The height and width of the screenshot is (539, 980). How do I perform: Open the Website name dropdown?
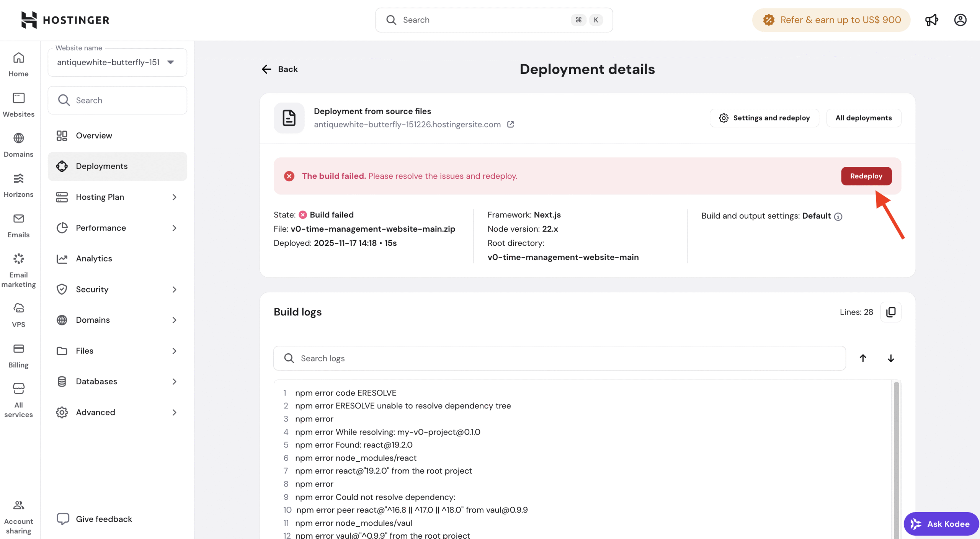point(117,62)
